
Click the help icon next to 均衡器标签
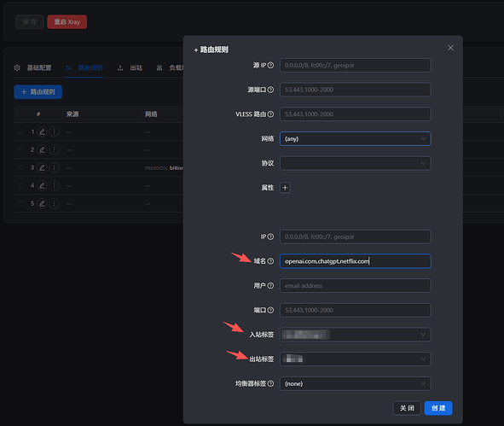[x=270, y=383]
